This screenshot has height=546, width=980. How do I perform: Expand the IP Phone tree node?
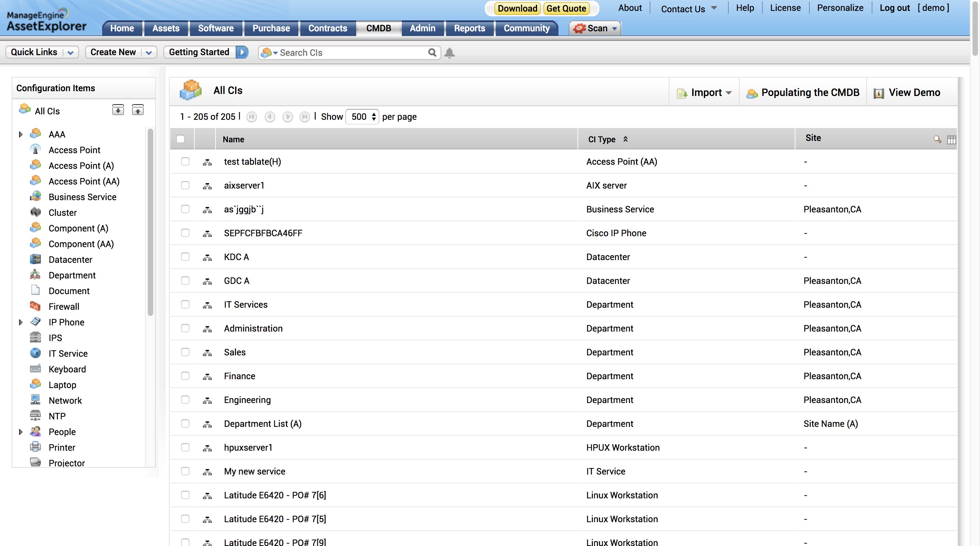(x=20, y=322)
